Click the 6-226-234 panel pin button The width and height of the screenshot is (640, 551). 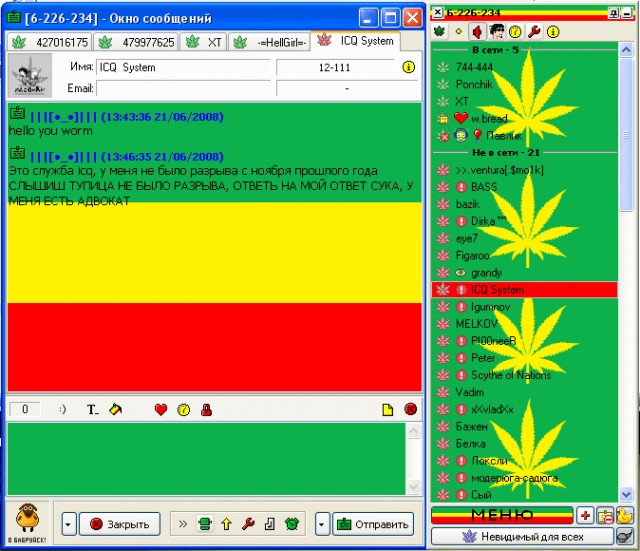(x=613, y=13)
